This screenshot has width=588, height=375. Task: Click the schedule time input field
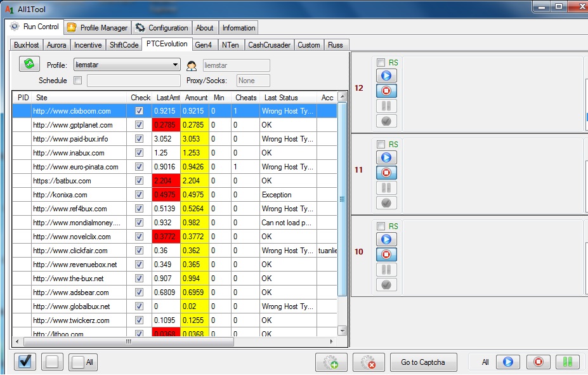pos(133,80)
